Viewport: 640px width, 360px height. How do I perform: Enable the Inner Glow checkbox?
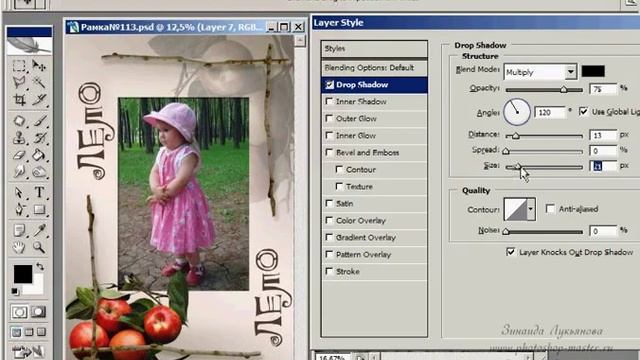coord(329,135)
